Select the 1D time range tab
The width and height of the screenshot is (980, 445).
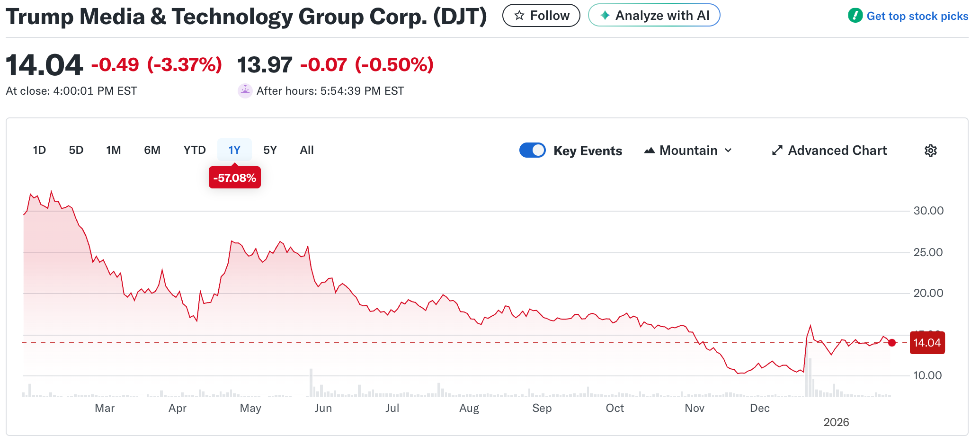(39, 150)
